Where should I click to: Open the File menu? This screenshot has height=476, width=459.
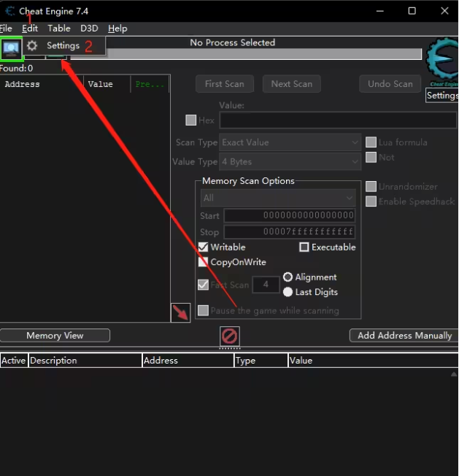point(6,28)
